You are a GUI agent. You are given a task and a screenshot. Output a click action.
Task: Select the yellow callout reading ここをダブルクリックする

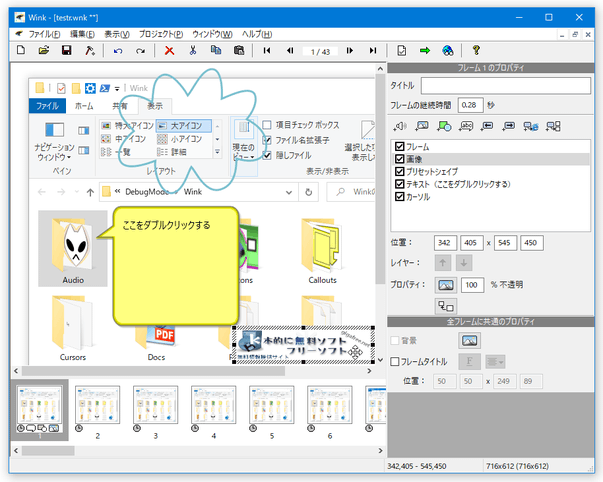coord(175,265)
